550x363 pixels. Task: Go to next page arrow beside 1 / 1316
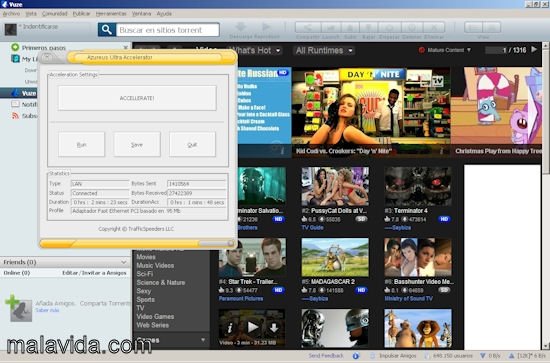tap(534, 49)
